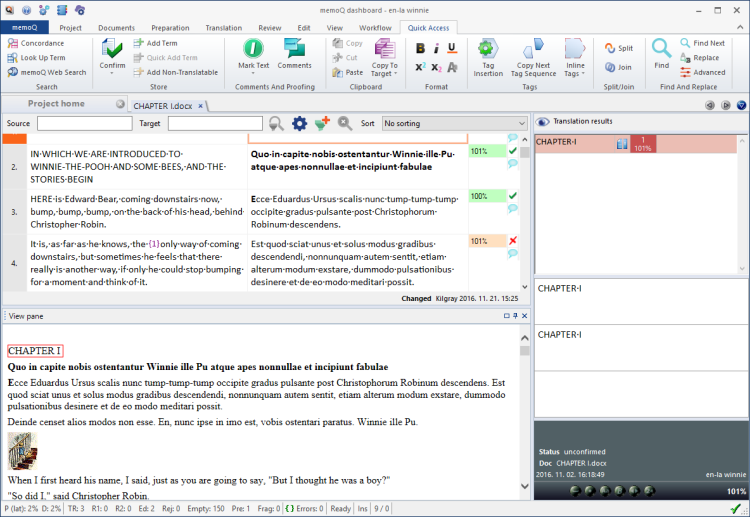Toggle confirmed checkmark on segment 3
750x517 pixels.
point(513,196)
